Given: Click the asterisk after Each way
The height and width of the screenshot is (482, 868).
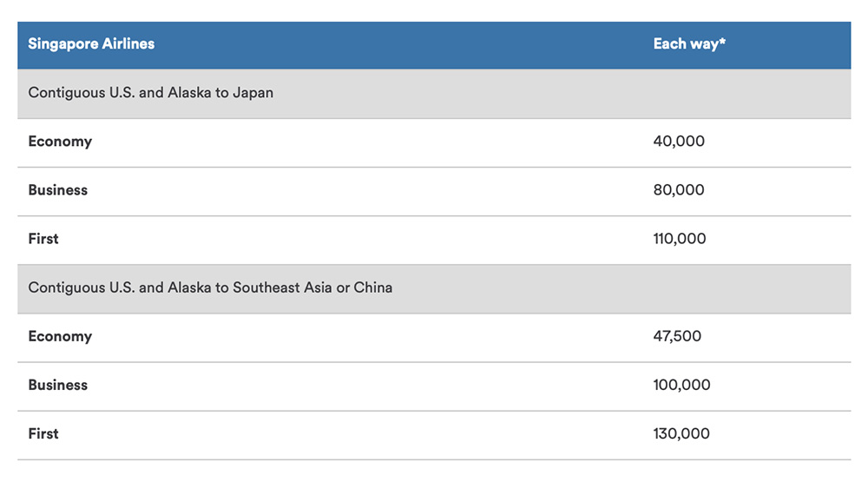Looking at the screenshot, I should click(x=722, y=41).
